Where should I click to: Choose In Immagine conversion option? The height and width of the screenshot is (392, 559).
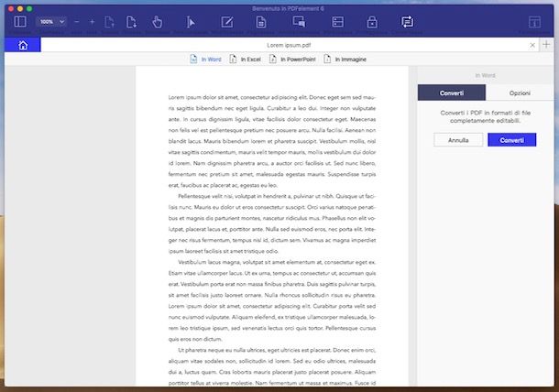345,60
